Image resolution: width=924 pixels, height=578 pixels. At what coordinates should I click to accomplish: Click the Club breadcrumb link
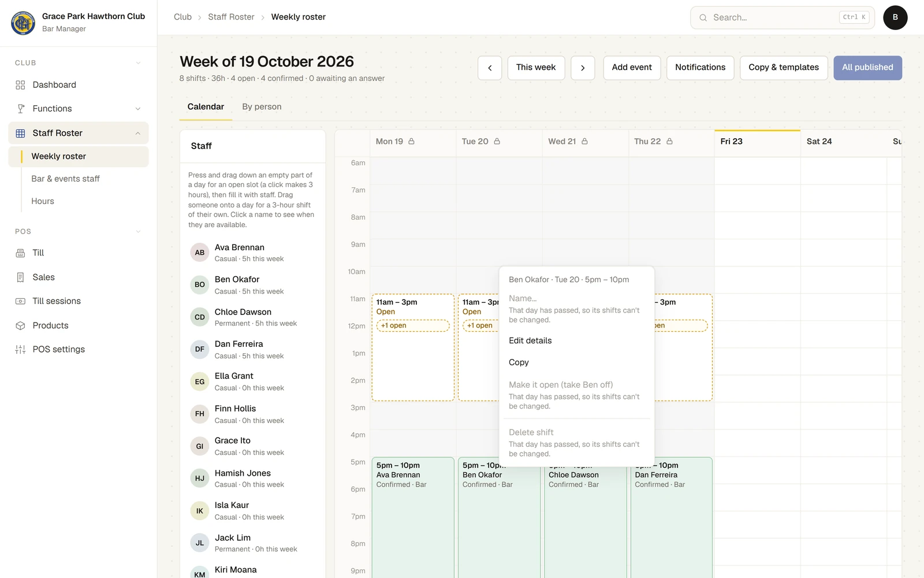point(182,17)
